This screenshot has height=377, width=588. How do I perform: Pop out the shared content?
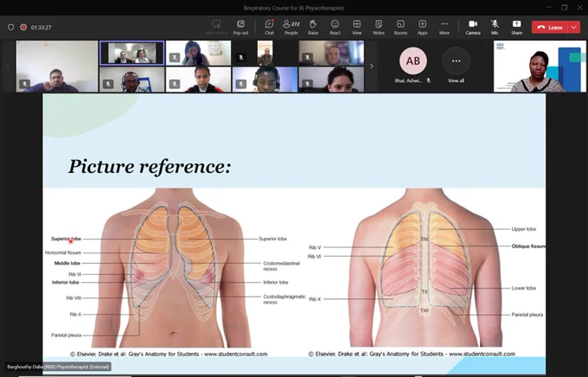240,27
